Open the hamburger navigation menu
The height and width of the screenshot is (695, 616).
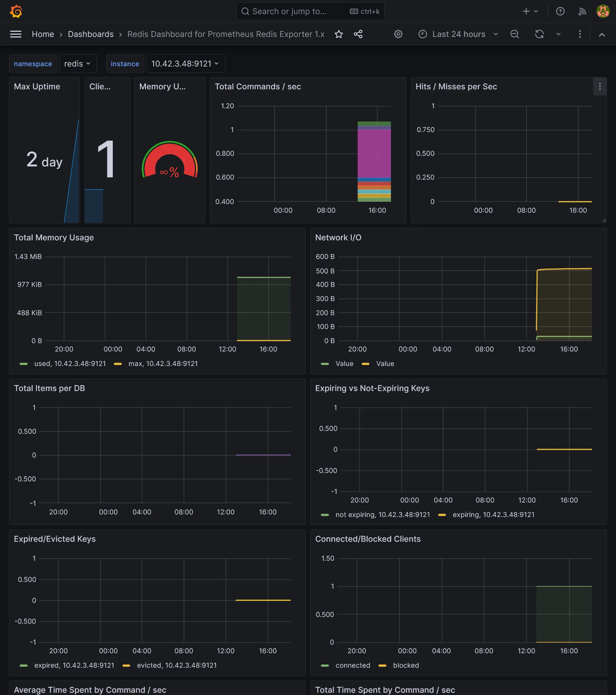[16, 34]
